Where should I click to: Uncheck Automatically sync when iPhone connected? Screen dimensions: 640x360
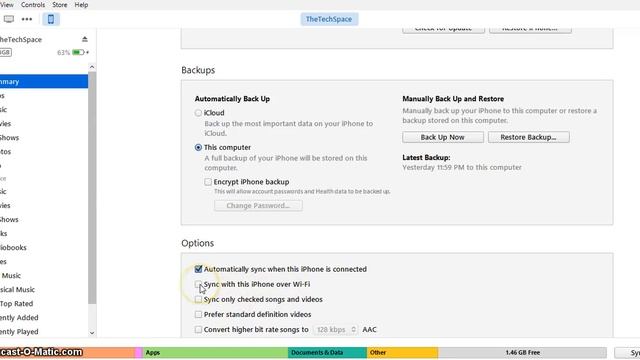point(198,269)
